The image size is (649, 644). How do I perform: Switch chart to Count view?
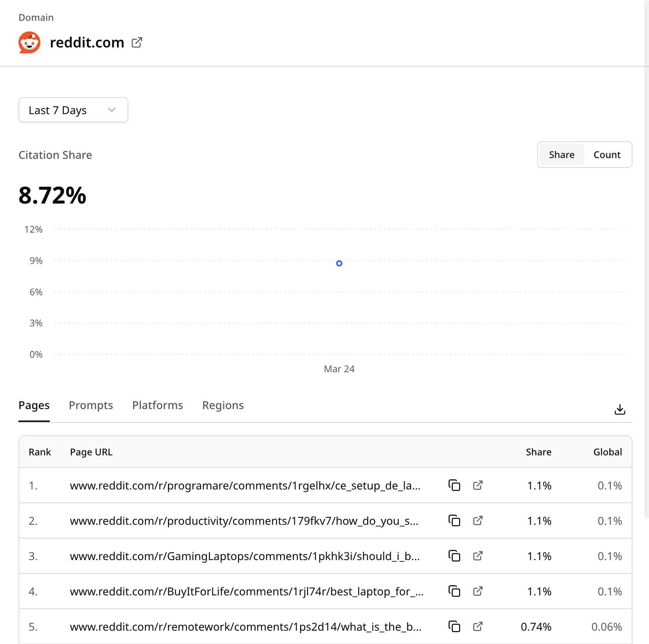click(607, 155)
